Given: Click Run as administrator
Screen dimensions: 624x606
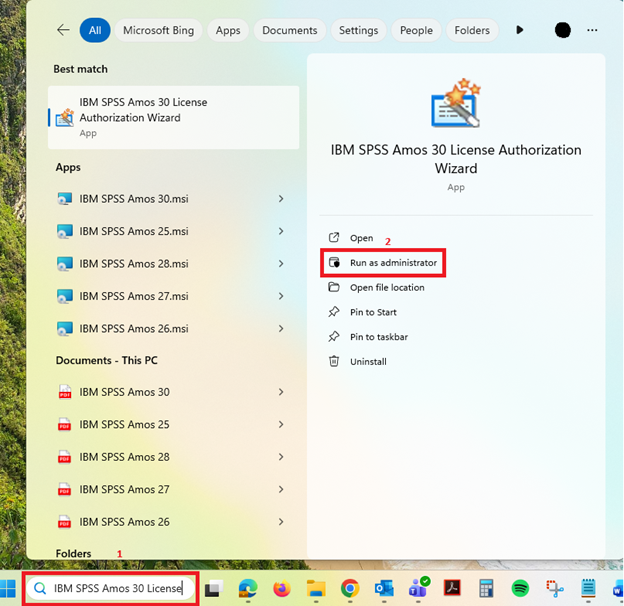Looking at the screenshot, I should 392,263.
